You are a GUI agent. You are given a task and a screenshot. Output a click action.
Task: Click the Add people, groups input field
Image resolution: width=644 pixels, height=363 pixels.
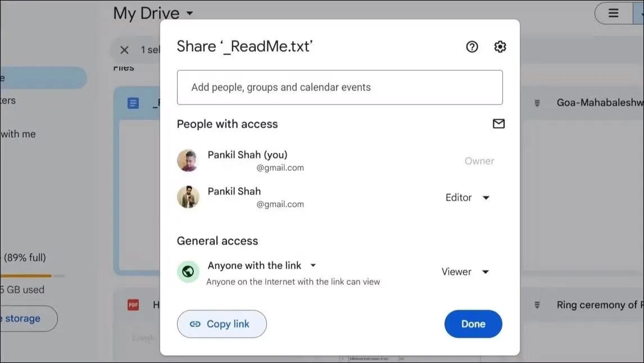pyautogui.click(x=339, y=87)
